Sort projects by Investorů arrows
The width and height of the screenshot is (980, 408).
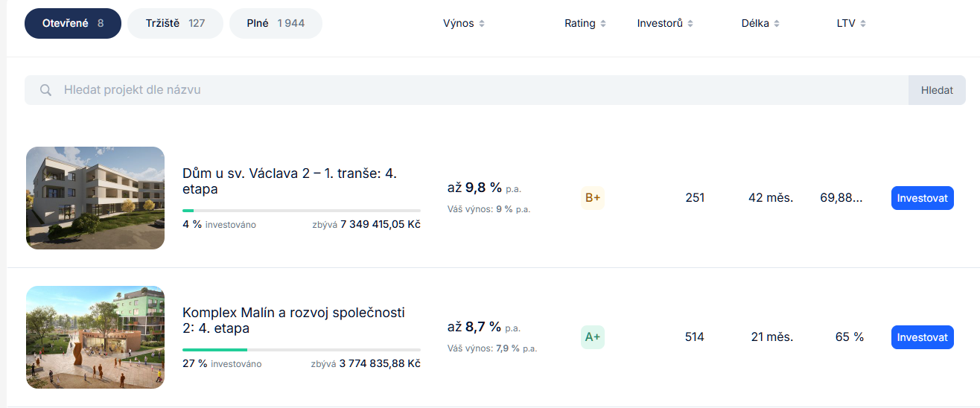coord(690,24)
